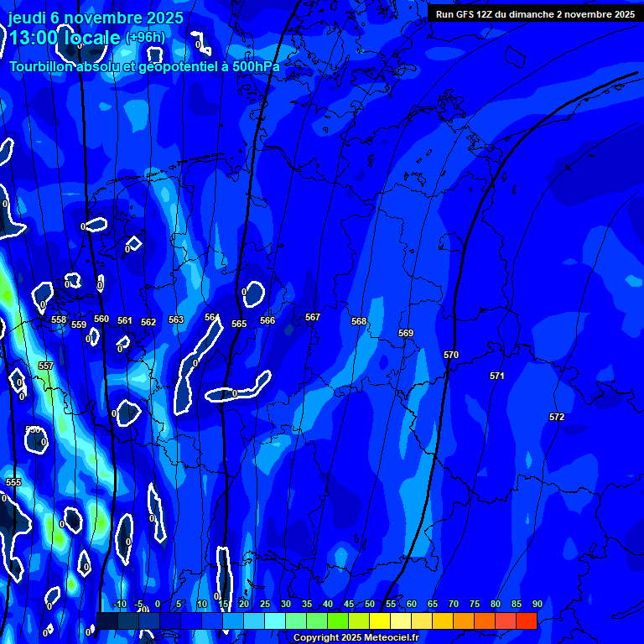644x644 pixels.
Task: Click the 567 geopotential label
Action: click(x=313, y=317)
